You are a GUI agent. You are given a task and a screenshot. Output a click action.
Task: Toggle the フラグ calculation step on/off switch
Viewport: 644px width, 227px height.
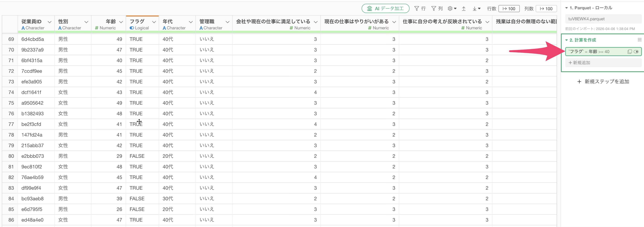click(x=636, y=52)
